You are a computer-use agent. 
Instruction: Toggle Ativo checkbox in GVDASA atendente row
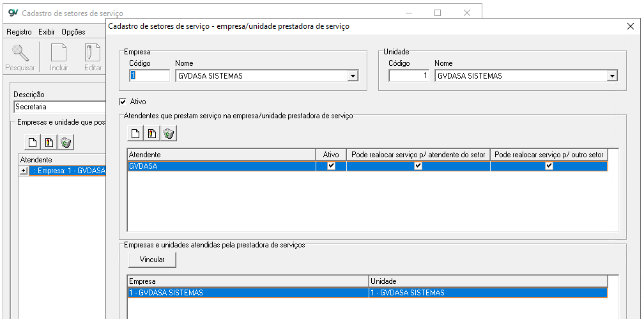coord(331,166)
